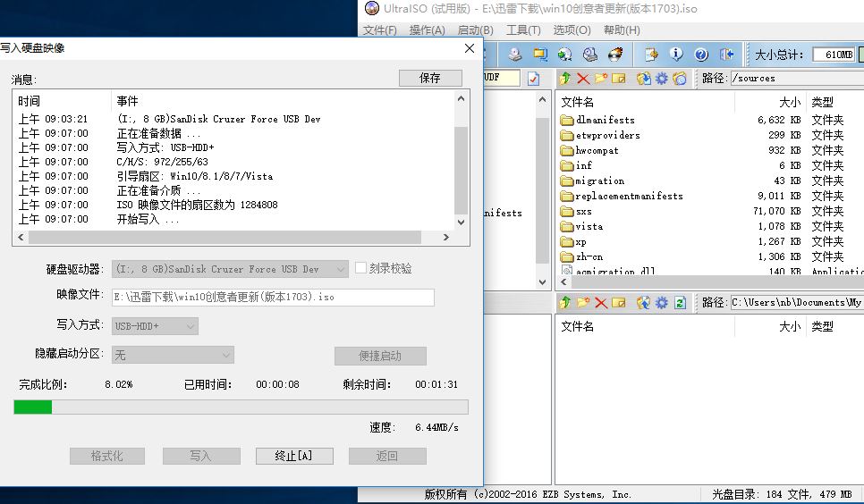
Task: Click 大小 column header in /sources pane
Action: click(790, 102)
